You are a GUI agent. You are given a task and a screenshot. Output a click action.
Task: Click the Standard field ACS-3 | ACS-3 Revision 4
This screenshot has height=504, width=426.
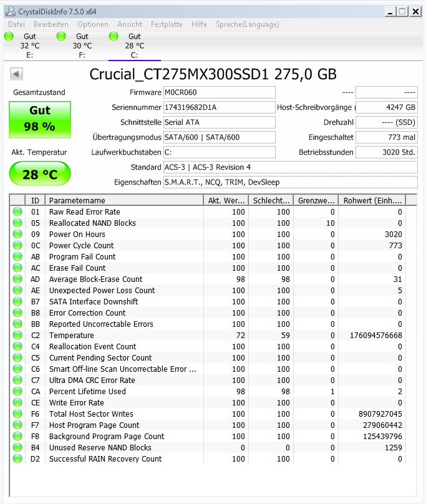pos(290,167)
